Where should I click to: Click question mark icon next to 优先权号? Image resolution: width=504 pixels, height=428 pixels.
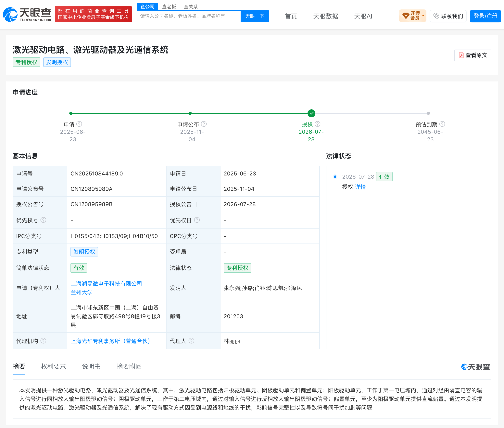(43, 220)
